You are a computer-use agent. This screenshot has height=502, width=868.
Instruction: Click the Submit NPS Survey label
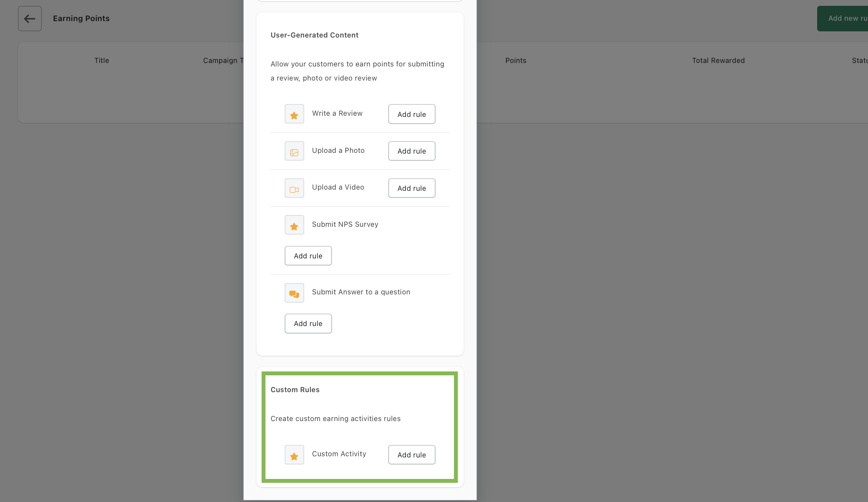click(x=345, y=224)
